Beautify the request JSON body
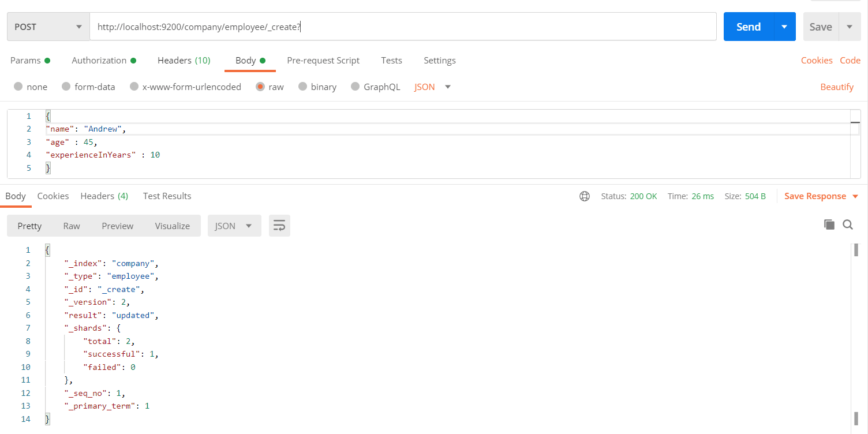Image resolution: width=868 pixels, height=434 pixels. pyautogui.click(x=837, y=87)
